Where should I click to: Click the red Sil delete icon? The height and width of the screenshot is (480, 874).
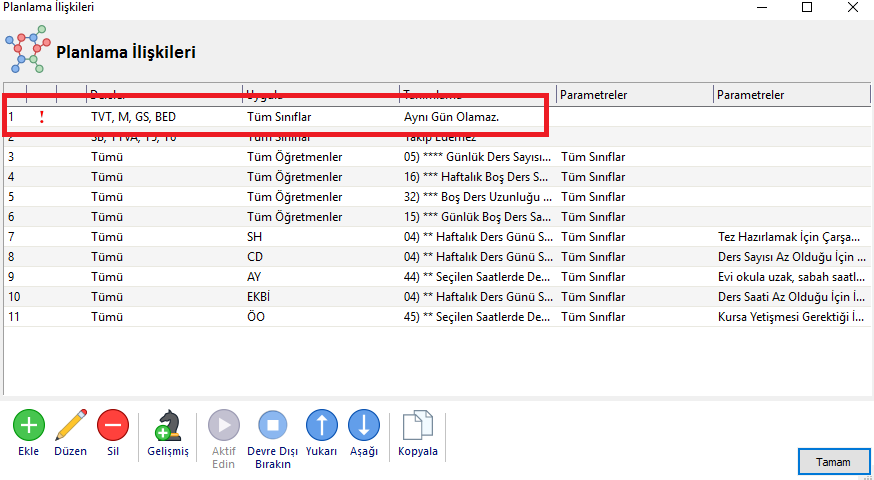[112, 426]
